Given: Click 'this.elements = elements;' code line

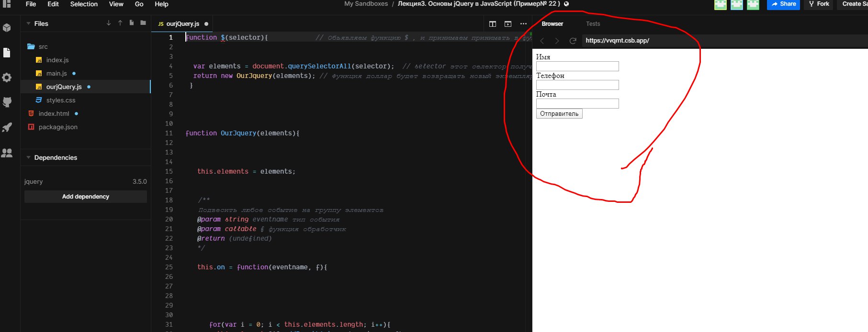Looking at the screenshot, I should pyautogui.click(x=246, y=171).
